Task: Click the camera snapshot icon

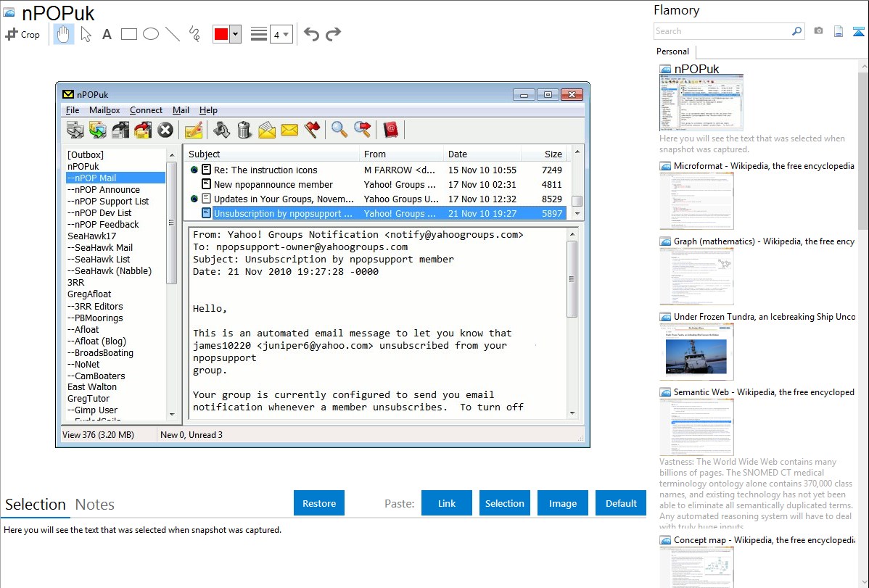Action: coord(818,31)
